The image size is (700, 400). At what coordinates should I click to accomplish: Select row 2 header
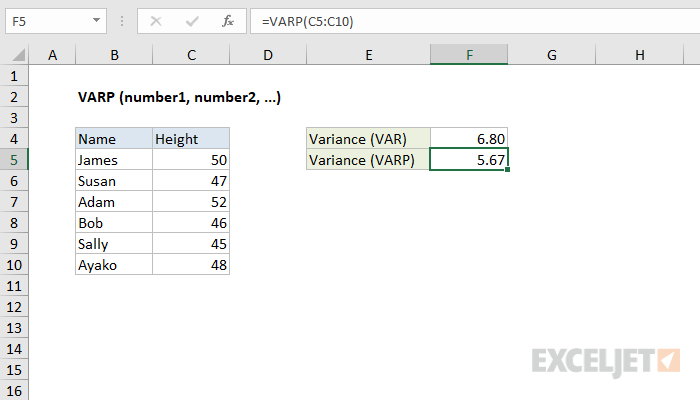tap(14, 97)
